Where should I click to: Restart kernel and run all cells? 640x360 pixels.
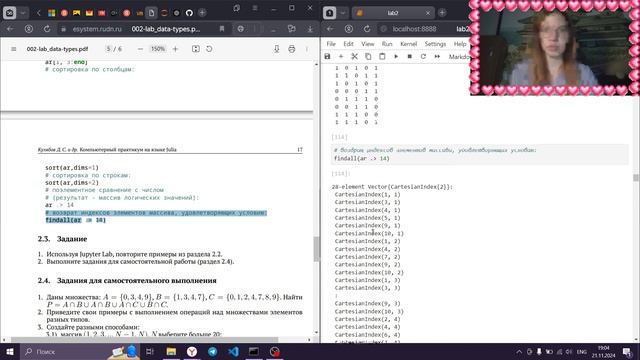coord(437,56)
